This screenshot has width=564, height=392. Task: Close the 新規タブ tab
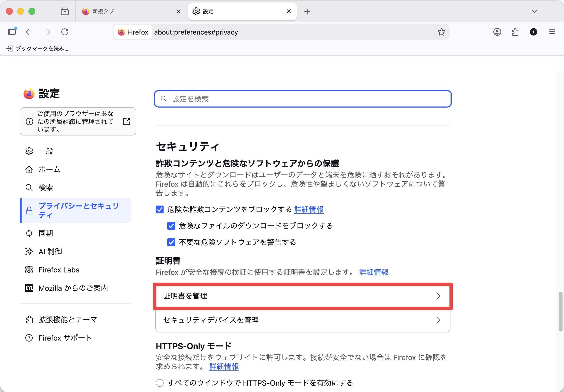pyautogui.click(x=179, y=11)
